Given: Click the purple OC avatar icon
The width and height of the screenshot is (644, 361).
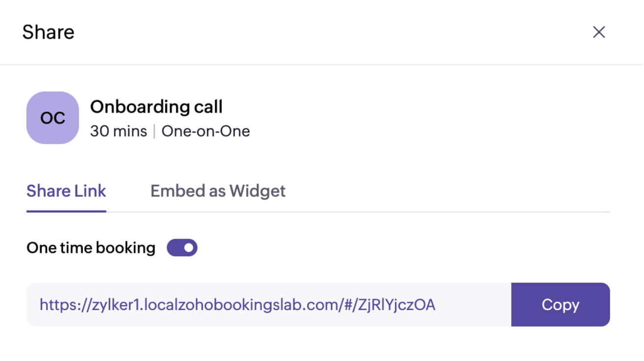Looking at the screenshot, I should click(x=52, y=118).
